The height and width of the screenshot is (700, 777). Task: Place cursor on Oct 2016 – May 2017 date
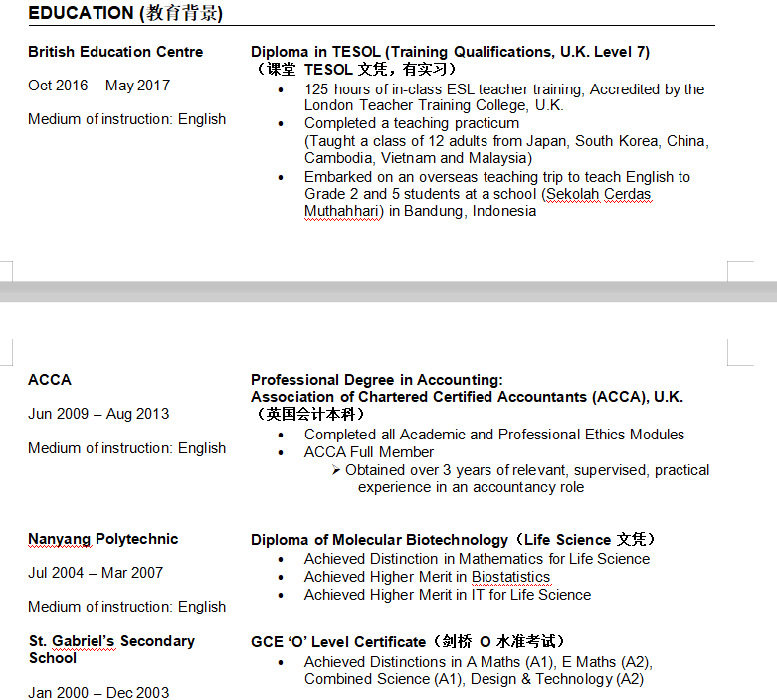pyautogui.click(x=98, y=86)
